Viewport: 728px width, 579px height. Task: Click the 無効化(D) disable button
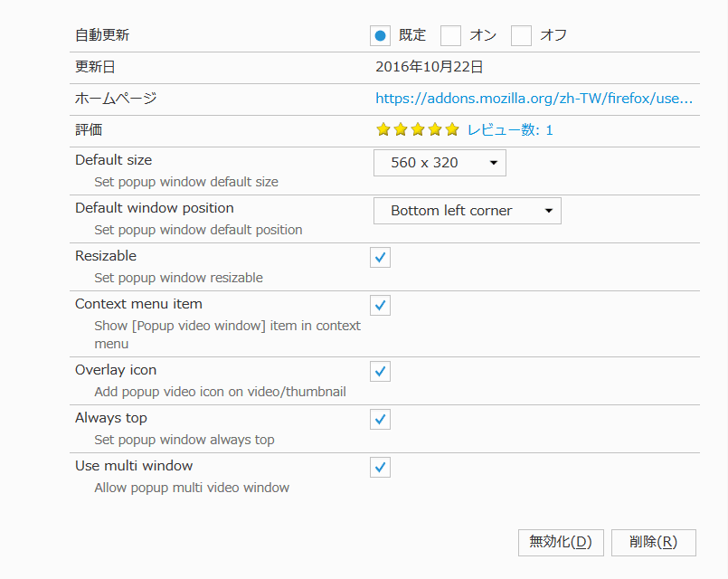click(561, 542)
